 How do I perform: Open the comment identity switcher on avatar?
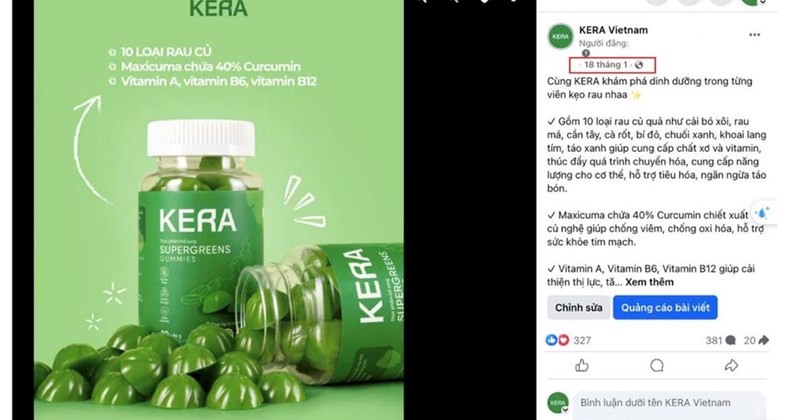click(565, 410)
